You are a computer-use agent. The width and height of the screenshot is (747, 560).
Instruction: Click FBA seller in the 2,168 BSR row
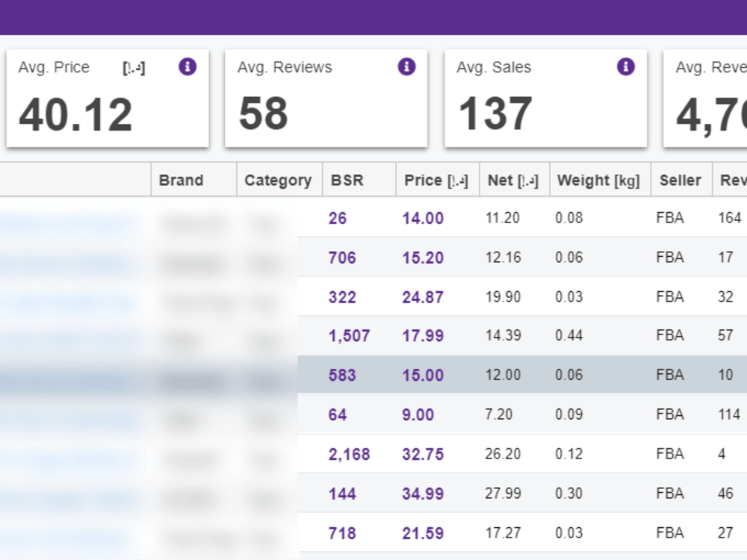pyautogui.click(x=670, y=453)
